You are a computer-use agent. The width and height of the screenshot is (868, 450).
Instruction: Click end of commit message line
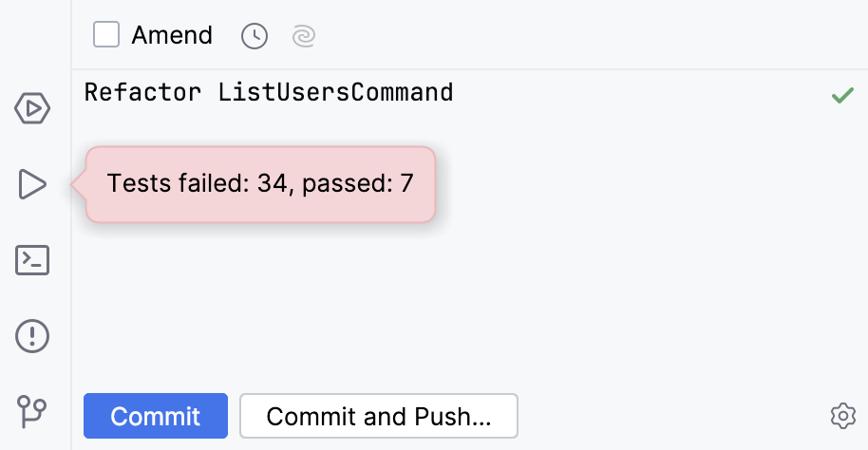tap(454, 93)
